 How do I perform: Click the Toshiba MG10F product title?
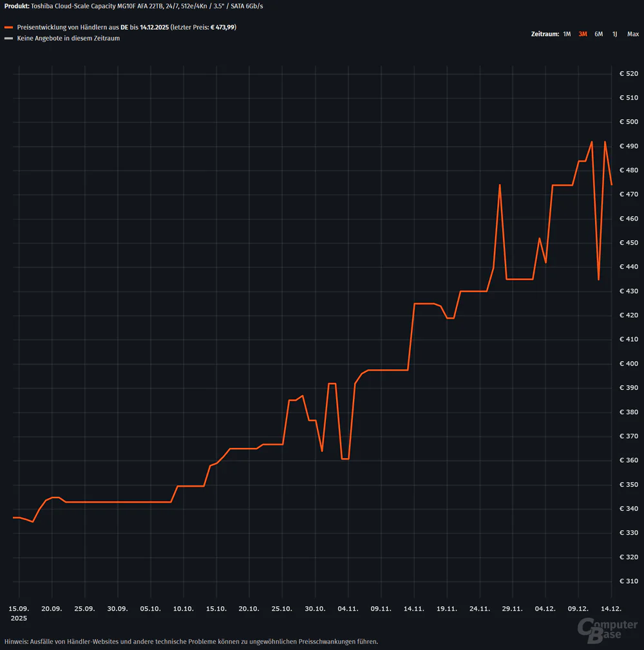pyautogui.click(x=135, y=6)
